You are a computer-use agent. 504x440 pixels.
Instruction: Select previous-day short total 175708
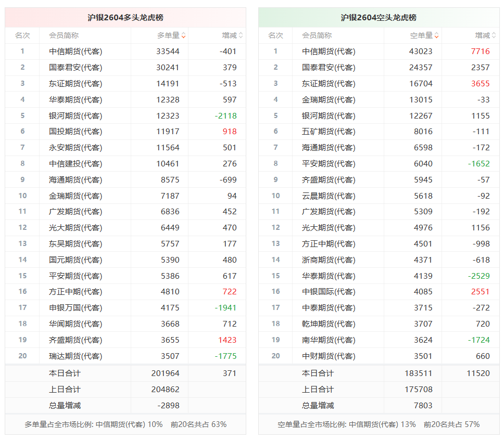pyautogui.click(x=419, y=389)
